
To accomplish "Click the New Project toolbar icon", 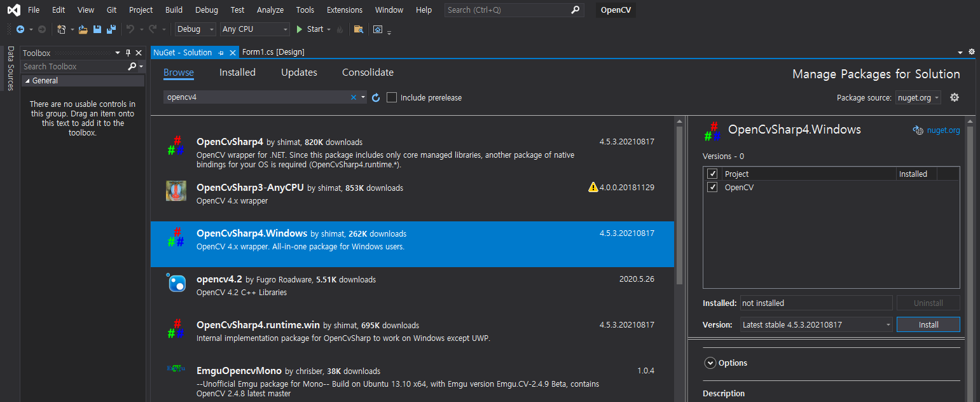I will 62,29.
